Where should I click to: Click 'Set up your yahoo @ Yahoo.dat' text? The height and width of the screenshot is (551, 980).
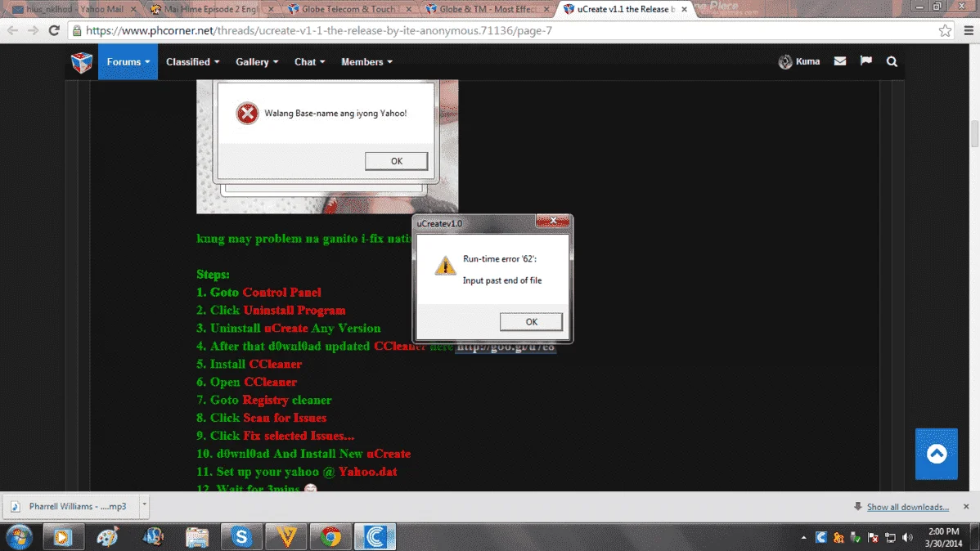point(306,472)
